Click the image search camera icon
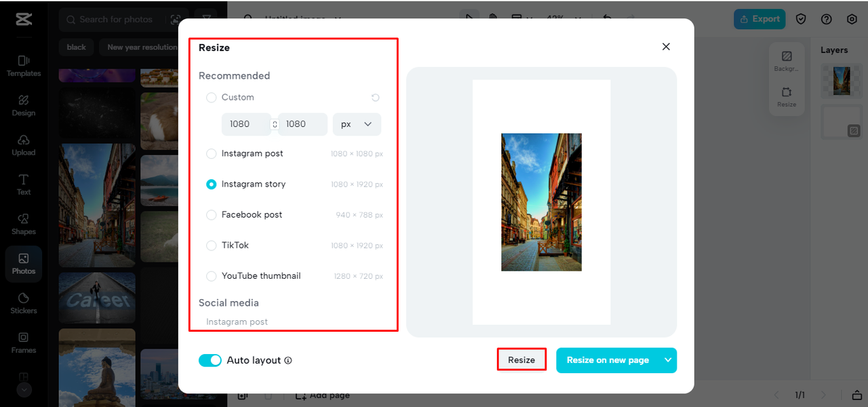The width and height of the screenshot is (868, 407). [x=176, y=20]
